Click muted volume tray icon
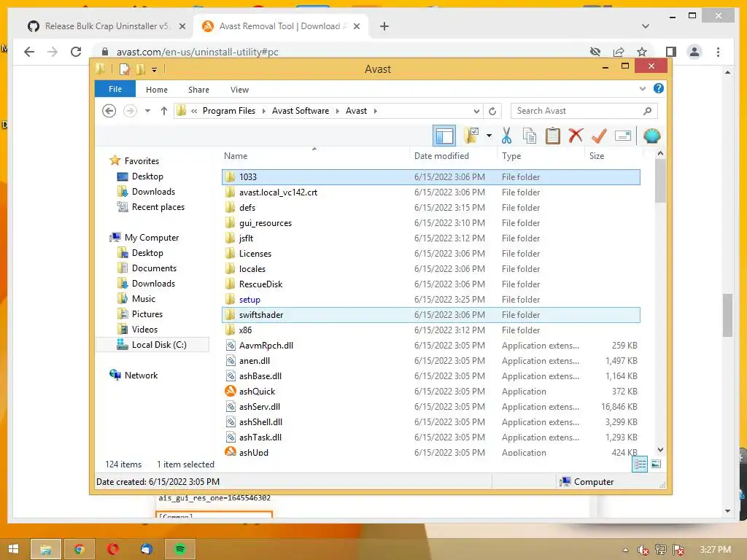747x560 pixels. click(x=643, y=550)
